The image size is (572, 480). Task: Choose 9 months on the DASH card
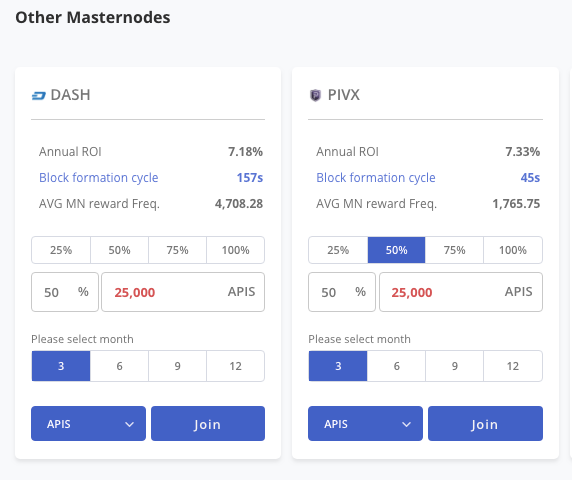pos(177,366)
